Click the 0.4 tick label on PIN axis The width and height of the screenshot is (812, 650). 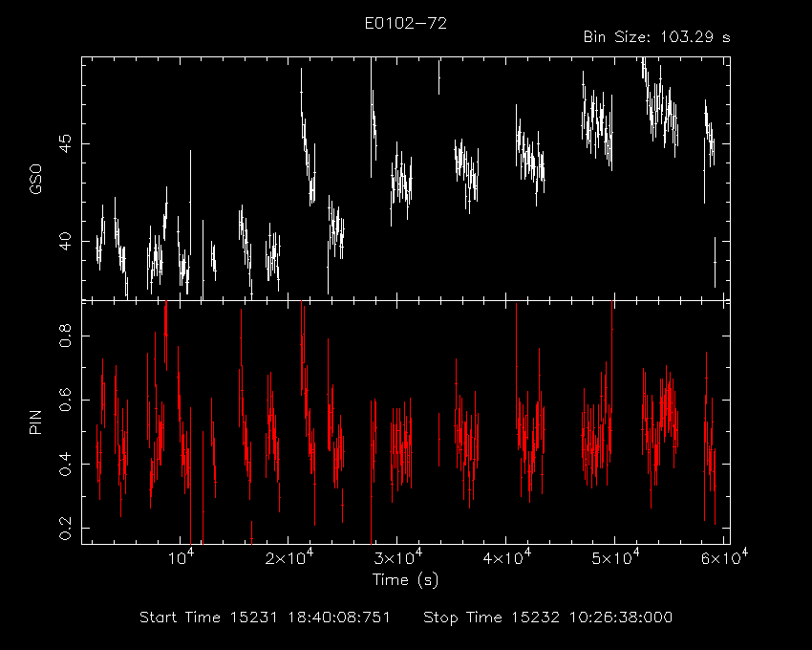tap(65, 464)
